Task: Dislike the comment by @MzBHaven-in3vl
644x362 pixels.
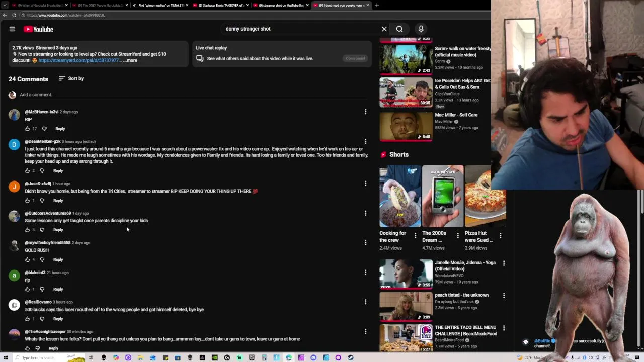Action: point(44,129)
